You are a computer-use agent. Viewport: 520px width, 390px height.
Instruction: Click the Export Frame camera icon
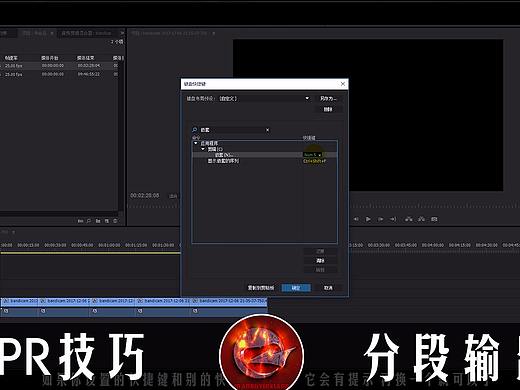click(x=434, y=219)
